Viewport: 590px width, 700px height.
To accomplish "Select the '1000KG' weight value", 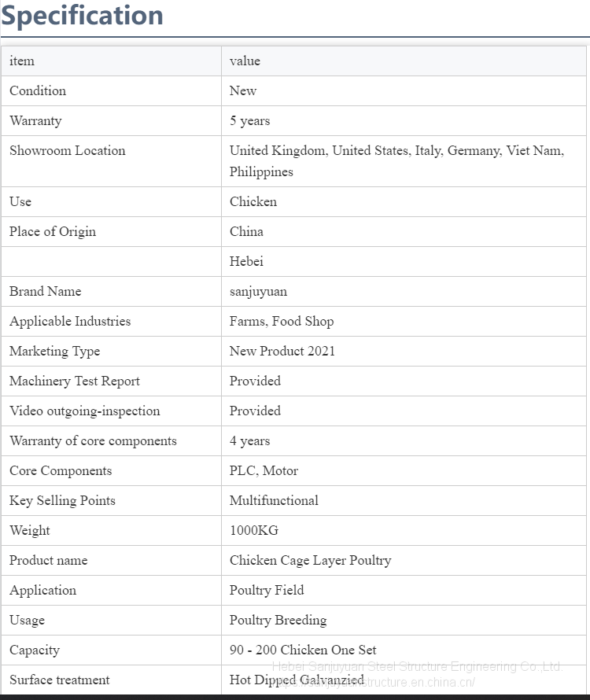I will tap(254, 531).
